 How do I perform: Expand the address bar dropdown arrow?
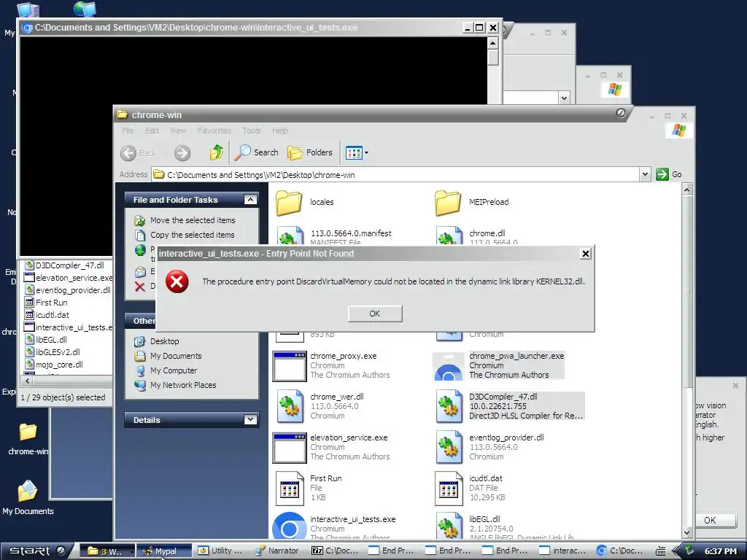(645, 175)
